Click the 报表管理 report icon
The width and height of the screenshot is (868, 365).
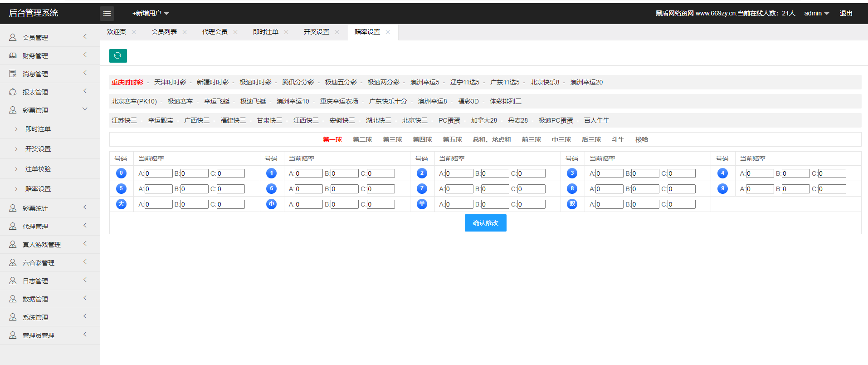click(x=13, y=92)
